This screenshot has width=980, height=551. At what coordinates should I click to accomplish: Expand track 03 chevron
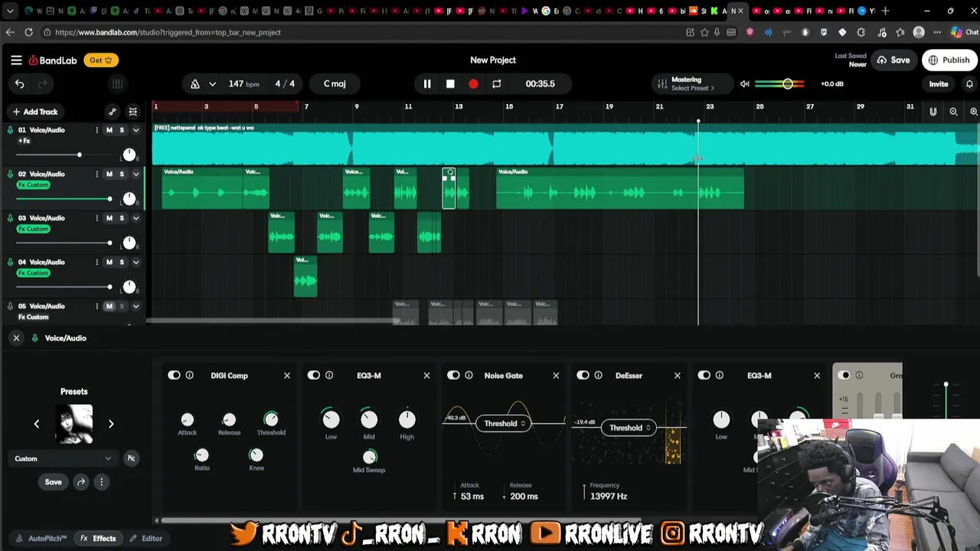tap(136, 218)
